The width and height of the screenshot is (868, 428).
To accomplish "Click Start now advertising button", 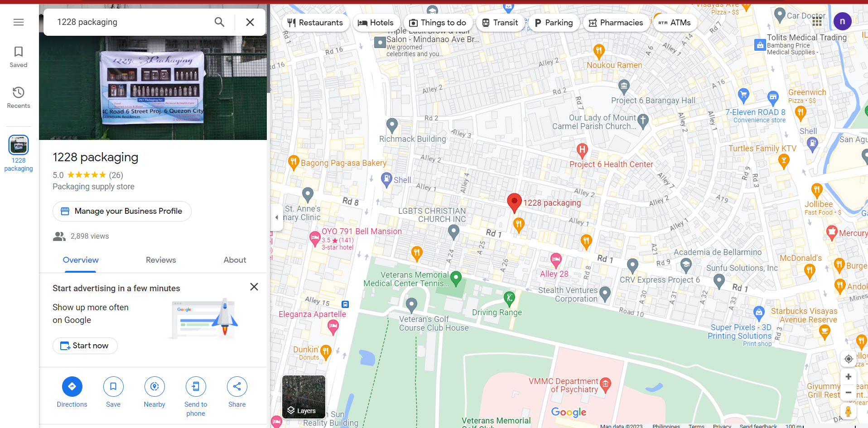I will point(85,346).
